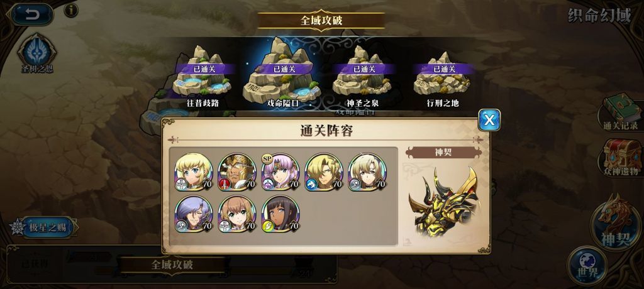Tap the 全域攻破 title banner at top

[x=321, y=20]
